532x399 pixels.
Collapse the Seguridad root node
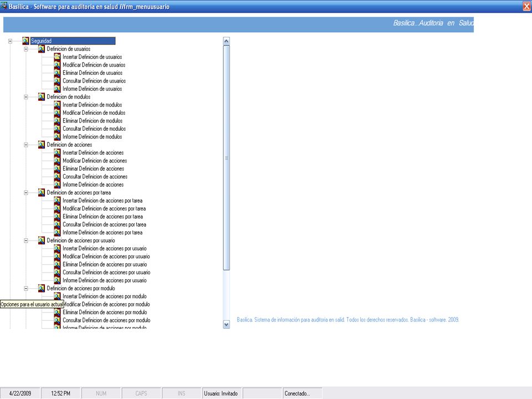10,41
